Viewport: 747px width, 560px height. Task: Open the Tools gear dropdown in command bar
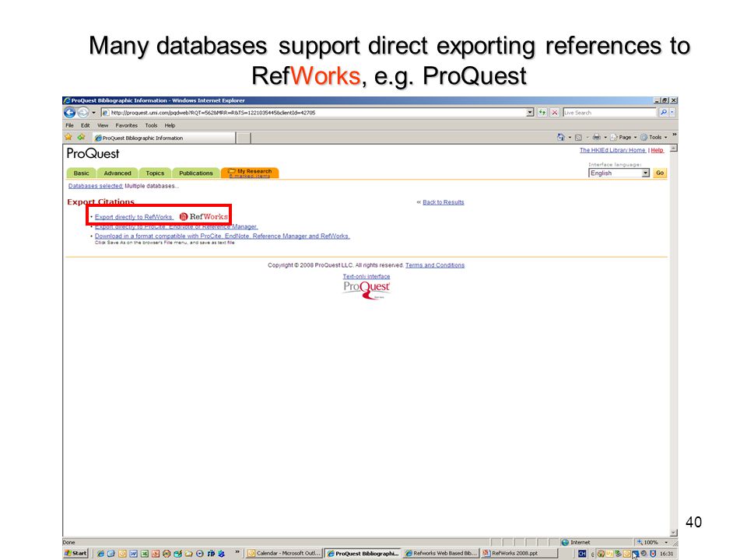(654, 137)
